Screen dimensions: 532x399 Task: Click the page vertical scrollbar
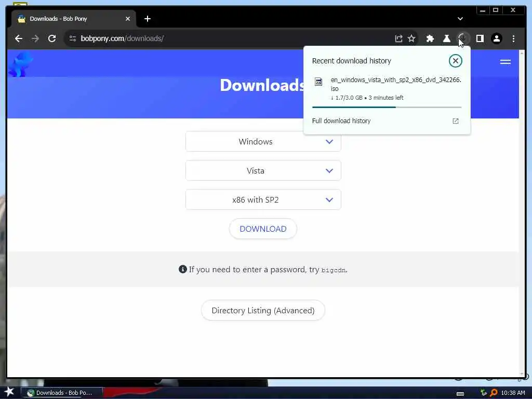point(522,213)
